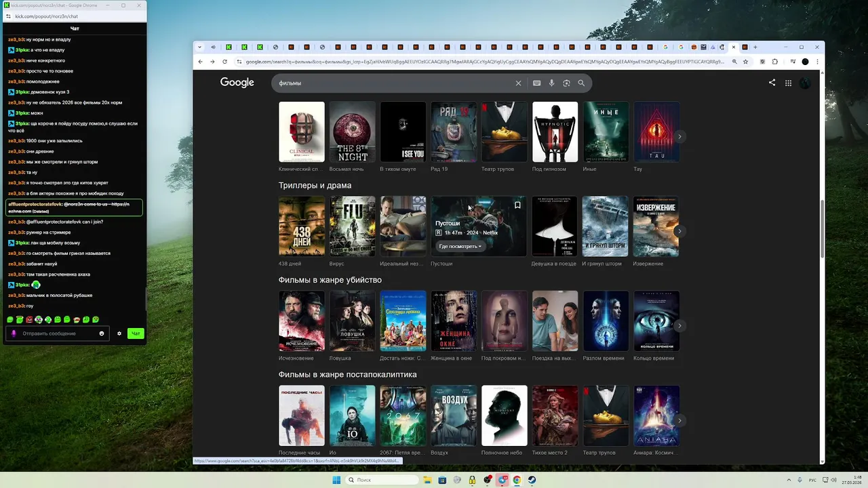The width and height of the screenshot is (868, 488).
Task: Open the Триллеры и драма heading
Action: pyautogui.click(x=315, y=185)
